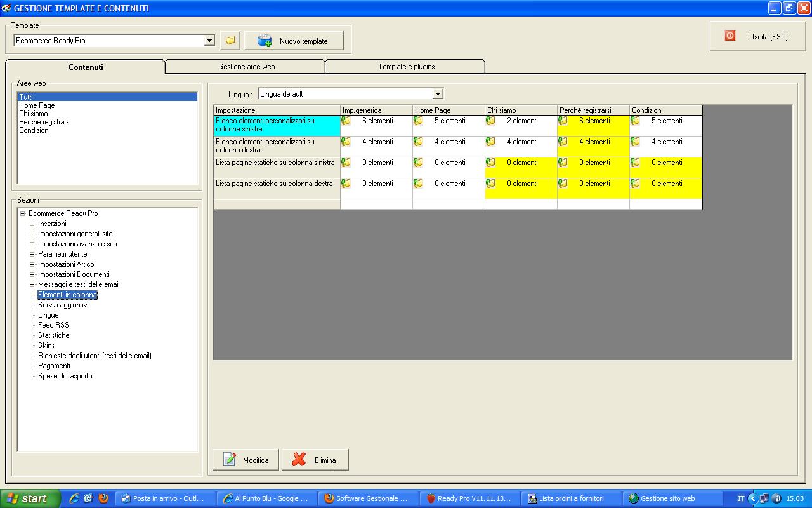Click Perchè registrarsi icon in 'Lista pagine… colonna sinistra' row
812x508 pixels.
point(563,163)
